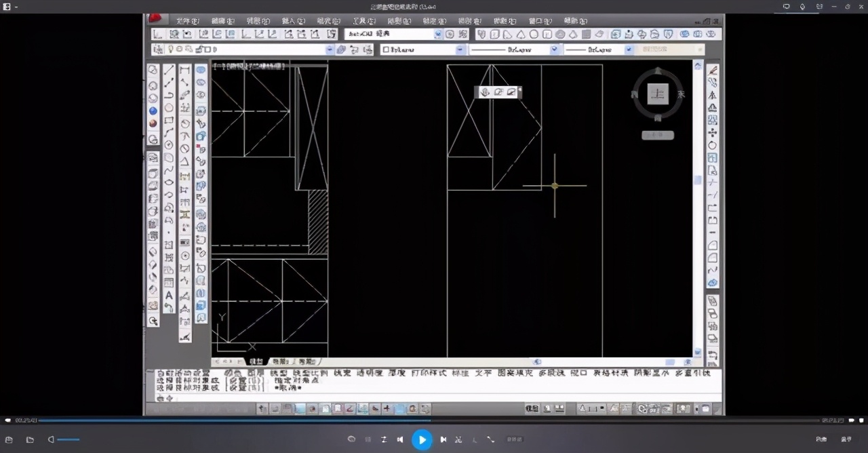868x453 pixels.
Task: Click the ViewCube top face 上
Action: click(657, 94)
